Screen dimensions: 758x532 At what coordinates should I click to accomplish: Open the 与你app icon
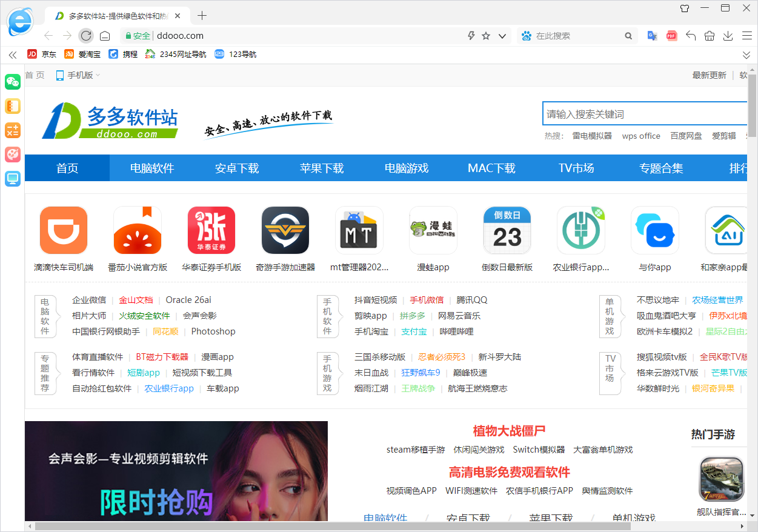655,230
